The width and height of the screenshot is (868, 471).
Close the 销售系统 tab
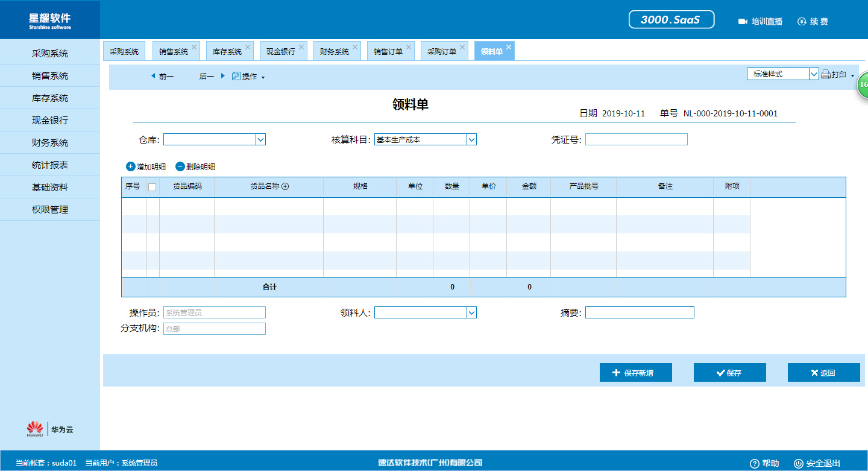click(194, 47)
